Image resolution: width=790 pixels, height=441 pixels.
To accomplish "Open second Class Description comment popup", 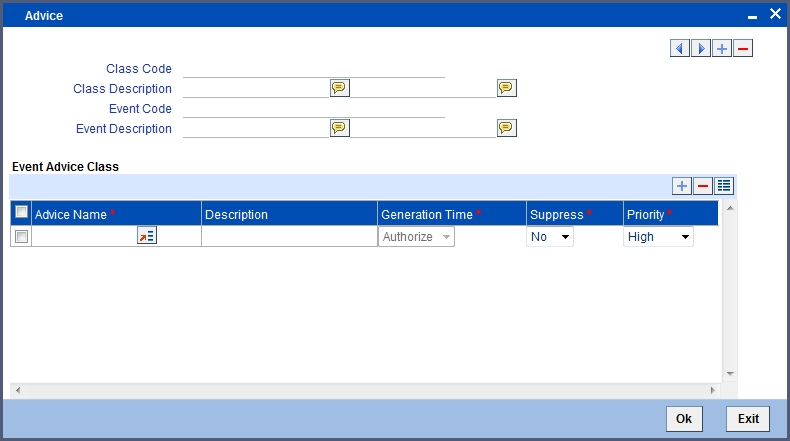I will pyautogui.click(x=506, y=88).
